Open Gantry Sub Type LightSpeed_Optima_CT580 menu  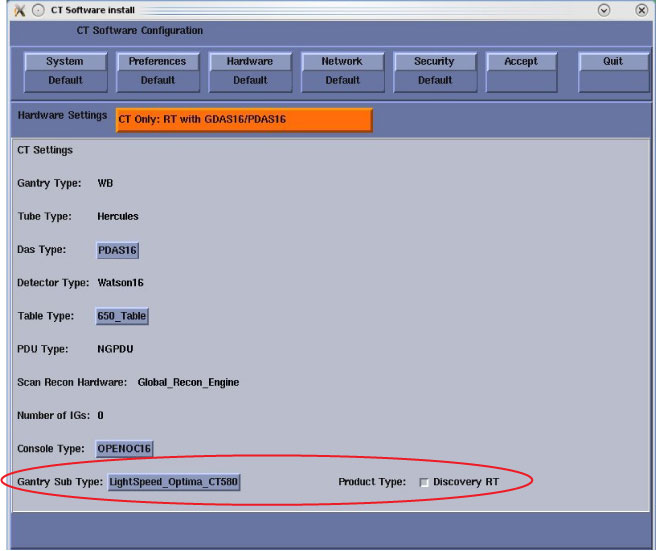pyautogui.click(x=174, y=482)
